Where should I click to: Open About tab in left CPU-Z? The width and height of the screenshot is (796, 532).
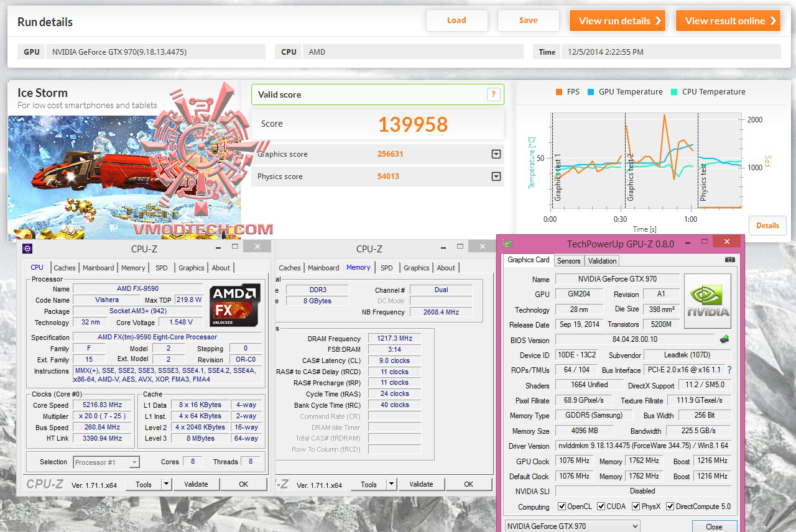(x=221, y=268)
